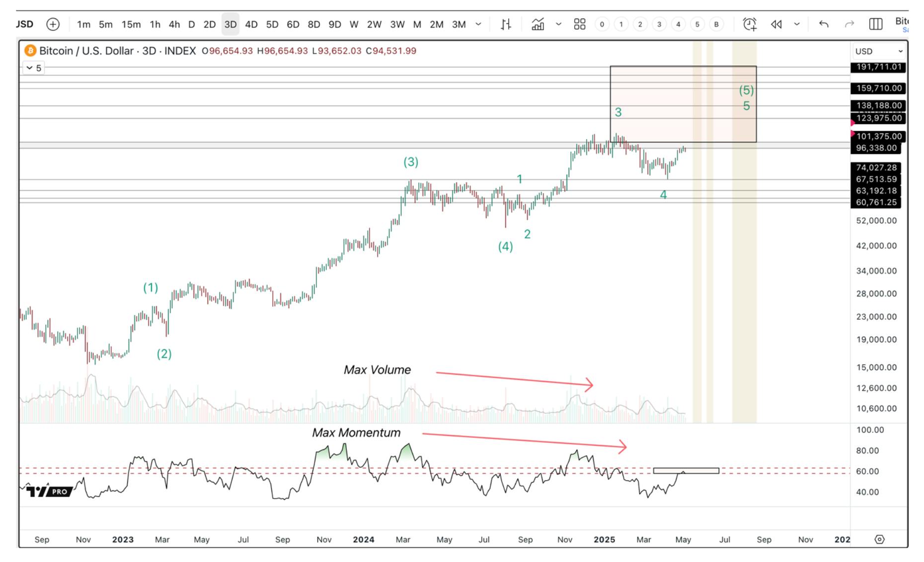Expand the dropdown arrow next to Indicators
This screenshot has height=562, width=924.
(558, 24)
